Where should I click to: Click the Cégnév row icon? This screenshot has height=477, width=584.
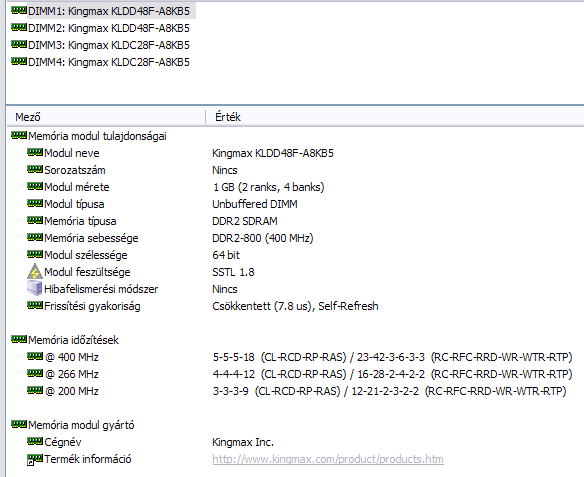[x=35, y=441]
